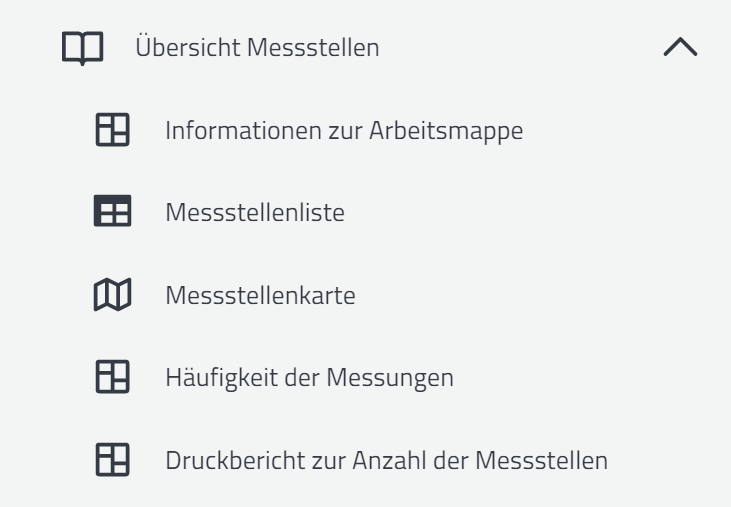
Task: View the Häufigkeit der Messungen link
Action: (x=310, y=378)
